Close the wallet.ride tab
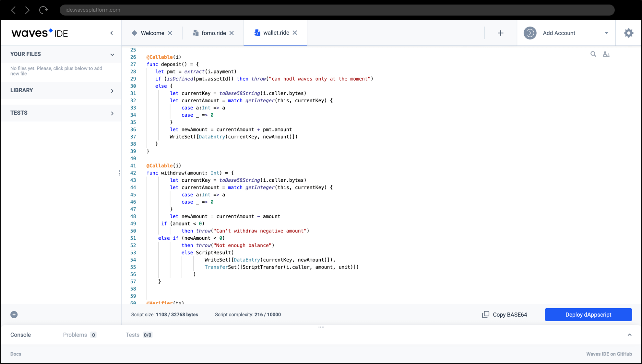This screenshot has width=642, height=364. pyautogui.click(x=295, y=33)
